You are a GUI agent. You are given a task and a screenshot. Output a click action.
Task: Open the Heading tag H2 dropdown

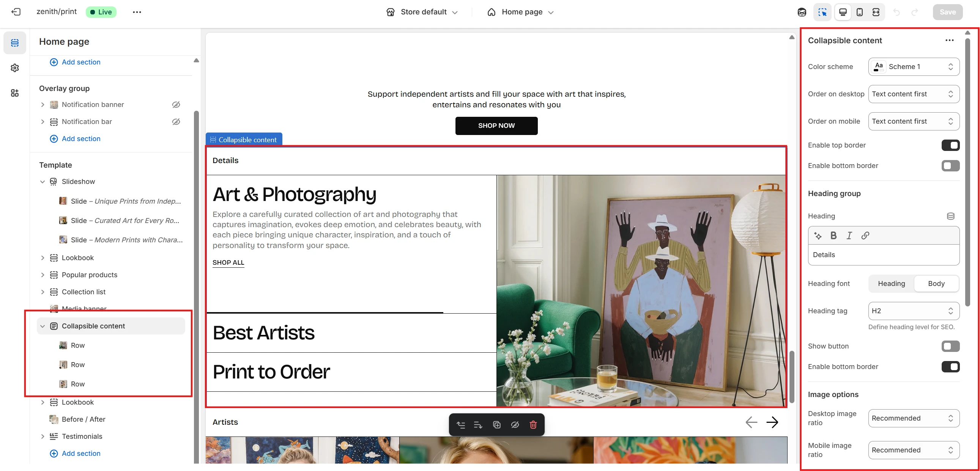click(x=914, y=311)
